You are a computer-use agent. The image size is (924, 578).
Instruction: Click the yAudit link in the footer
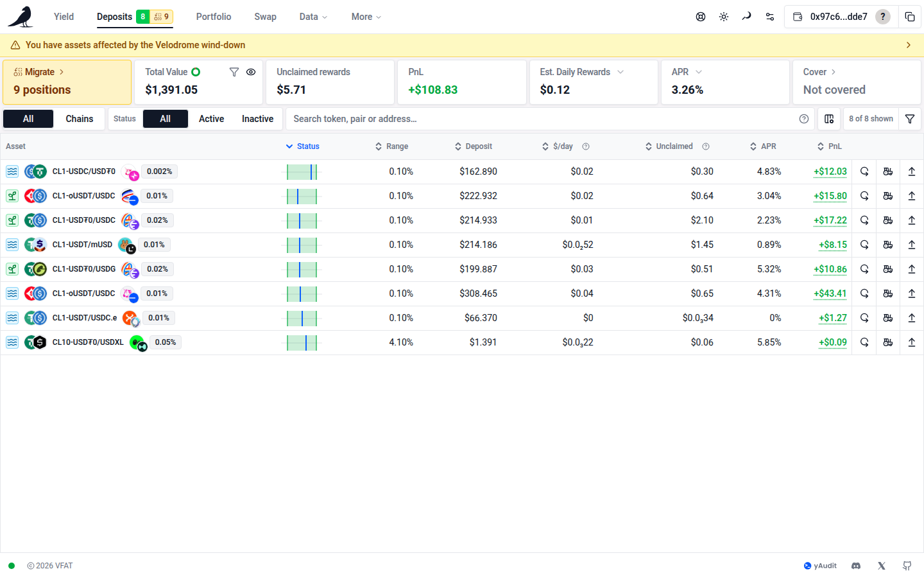point(820,566)
